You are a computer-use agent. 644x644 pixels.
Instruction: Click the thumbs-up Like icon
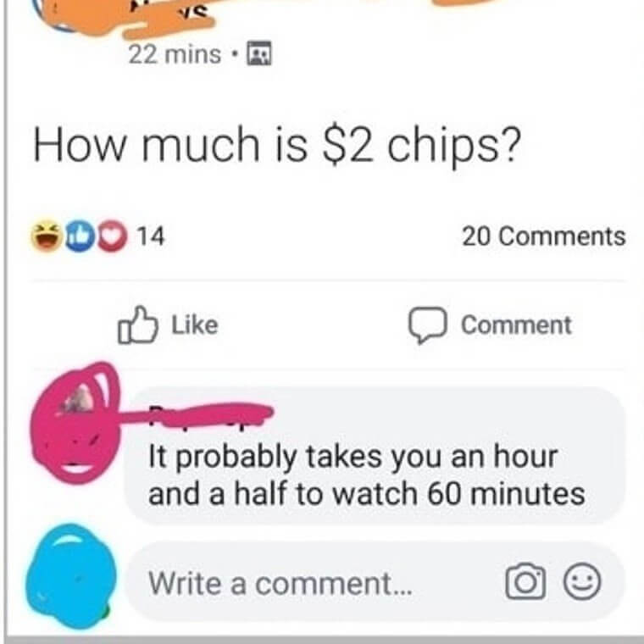pos(137,325)
